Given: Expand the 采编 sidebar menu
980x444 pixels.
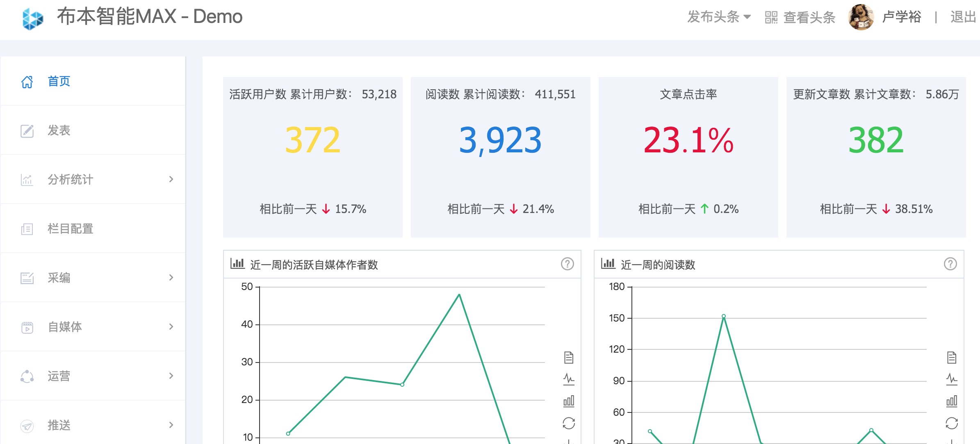Looking at the screenshot, I should [93, 277].
